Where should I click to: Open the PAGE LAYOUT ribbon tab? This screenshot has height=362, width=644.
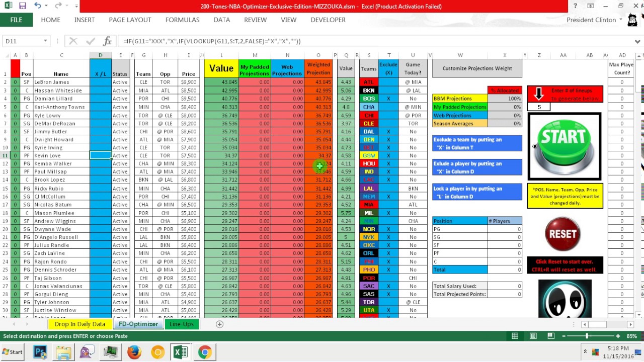point(130,20)
